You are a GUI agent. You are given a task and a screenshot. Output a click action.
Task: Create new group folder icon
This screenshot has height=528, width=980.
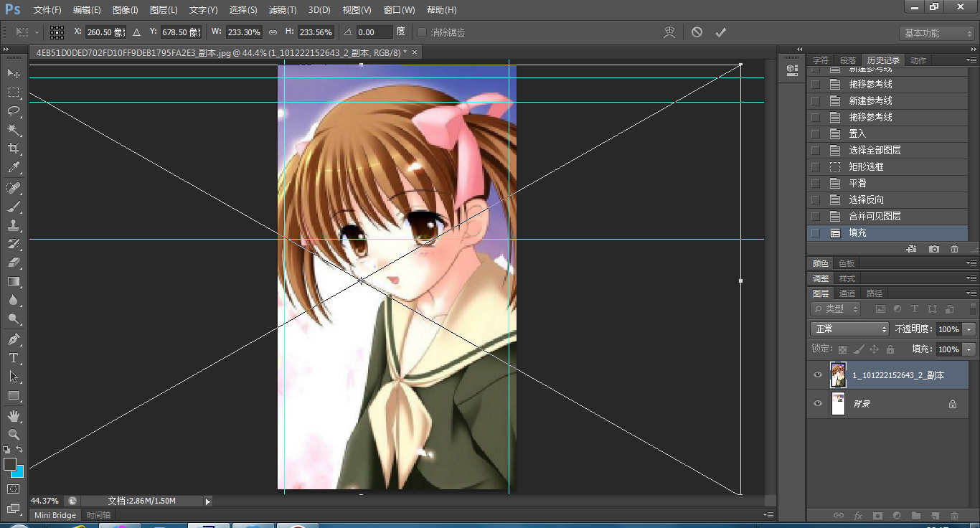point(916,515)
